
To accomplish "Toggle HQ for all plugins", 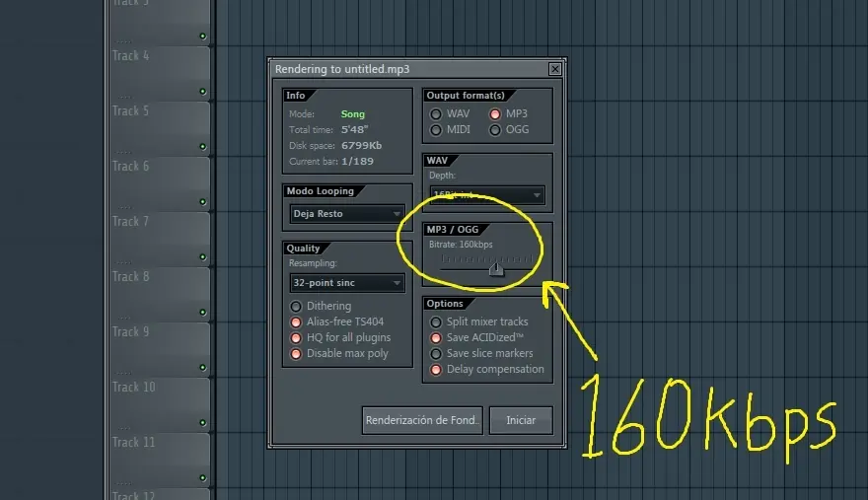I will tap(296, 337).
